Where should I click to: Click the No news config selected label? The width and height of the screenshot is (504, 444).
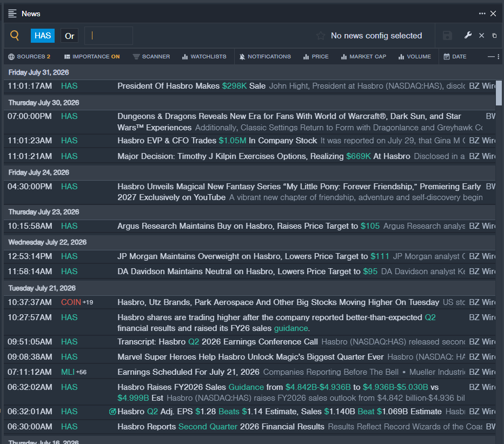(x=376, y=36)
